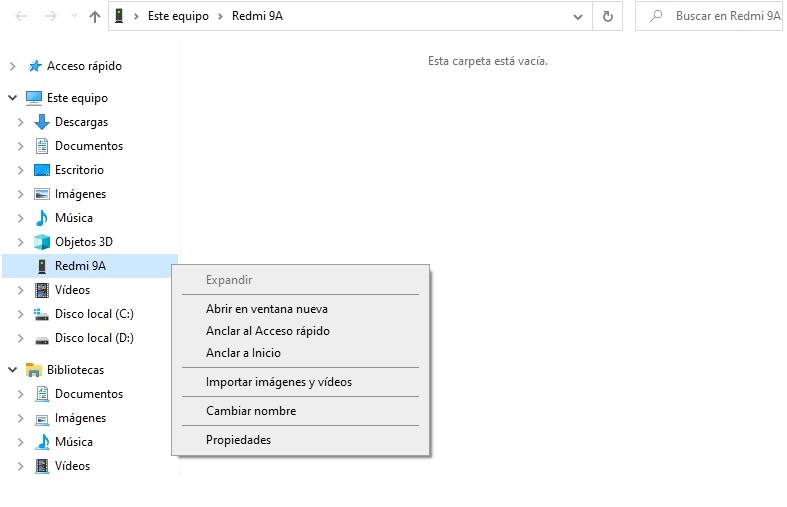Image resolution: width=787 pixels, height=507 pixels.
Task: Click the Disco local (C:) drive icon
Action: [41, 314]
